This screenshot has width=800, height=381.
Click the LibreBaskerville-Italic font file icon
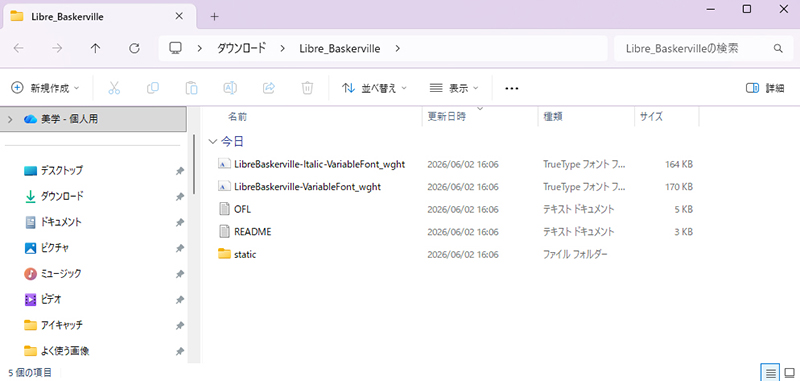[x=224, y=164]
